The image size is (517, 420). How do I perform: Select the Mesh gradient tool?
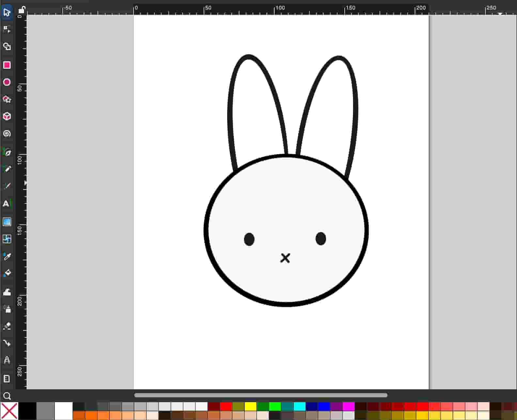click(7, 239)
